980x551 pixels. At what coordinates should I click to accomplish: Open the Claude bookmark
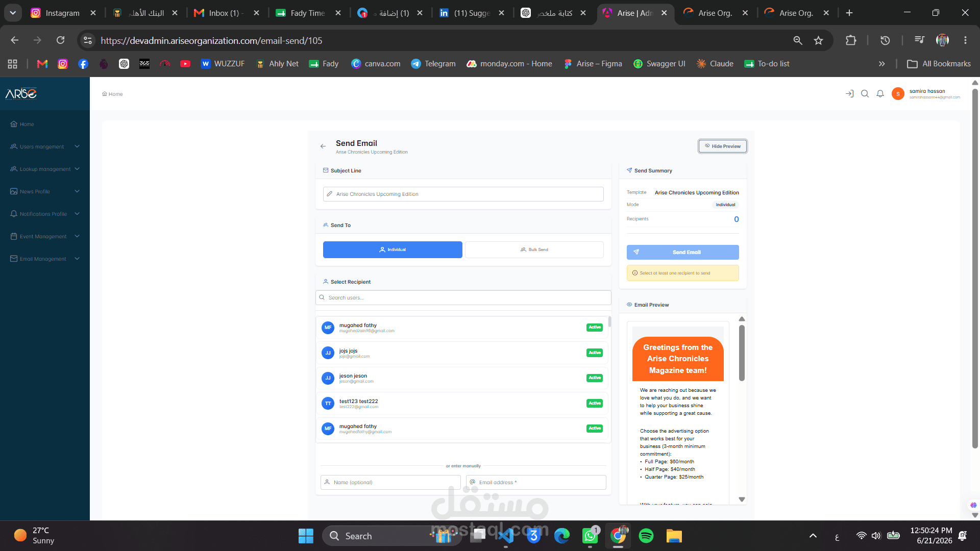(715, 64)
